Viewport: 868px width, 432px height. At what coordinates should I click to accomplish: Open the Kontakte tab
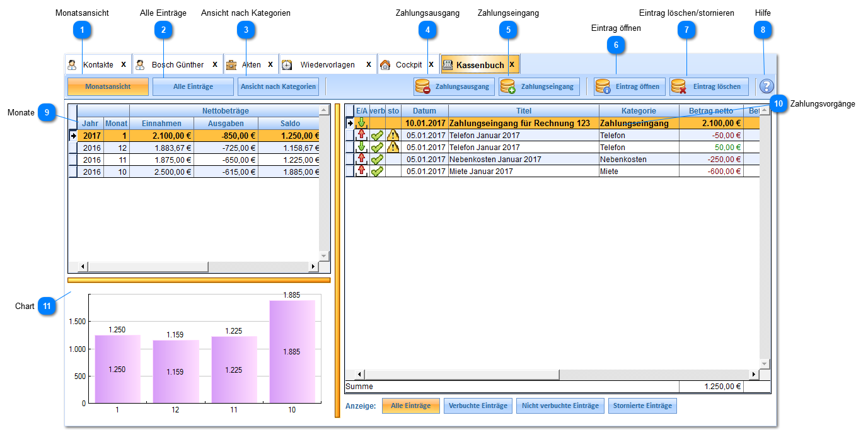click(x=98, y=64)
